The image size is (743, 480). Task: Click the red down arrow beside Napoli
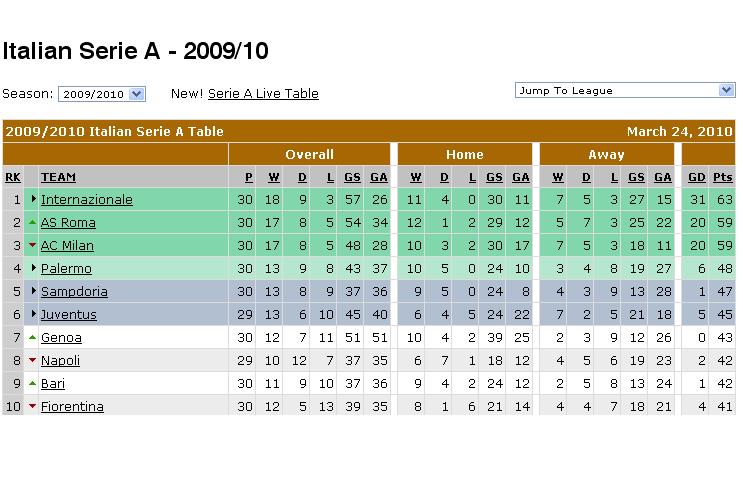[32, 360]
